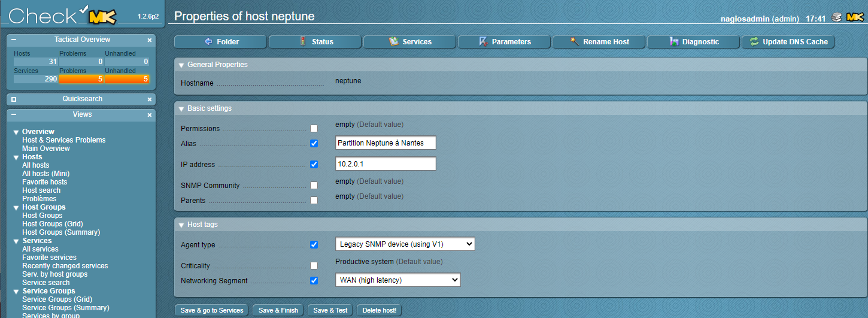Viewport: 868px width, 318px height.
Task: Enable the SNMP Community checkbox
Action: [x=314, y=186]
